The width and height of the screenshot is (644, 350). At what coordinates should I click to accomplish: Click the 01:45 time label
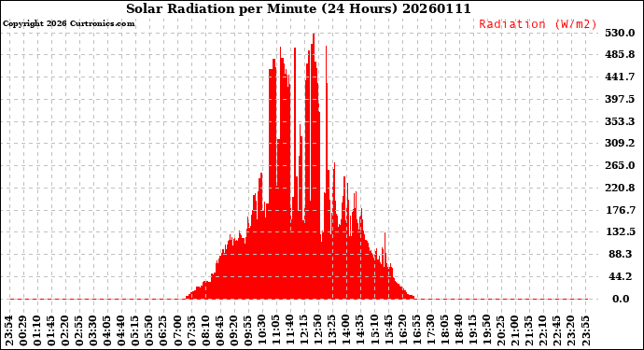(51, 331)
